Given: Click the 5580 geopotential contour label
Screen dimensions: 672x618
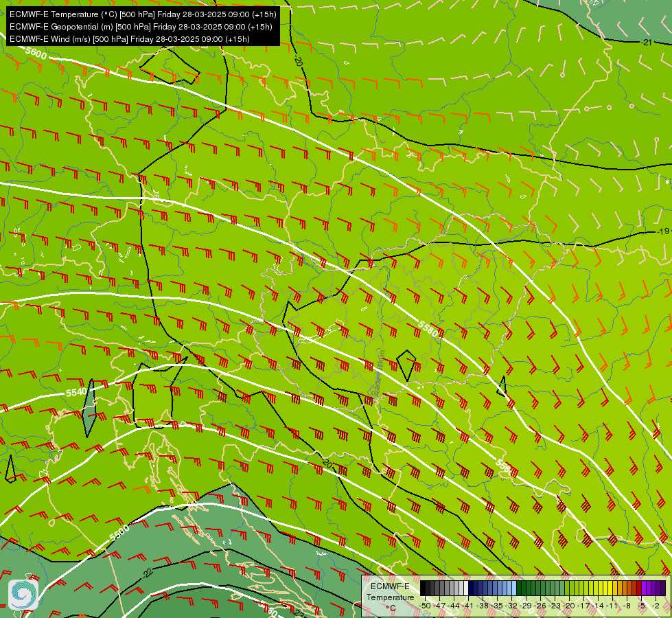Looking at the screenshot, I should pyautogui.click(x=428, y=330).
